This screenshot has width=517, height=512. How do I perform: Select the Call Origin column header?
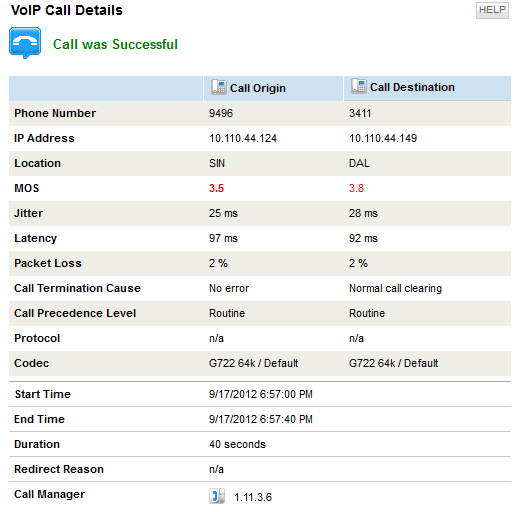pyautogui.click(x=273, y=88)
